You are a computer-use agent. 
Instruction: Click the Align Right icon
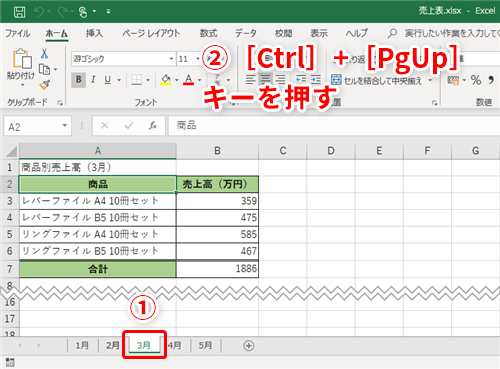(281, 80)
